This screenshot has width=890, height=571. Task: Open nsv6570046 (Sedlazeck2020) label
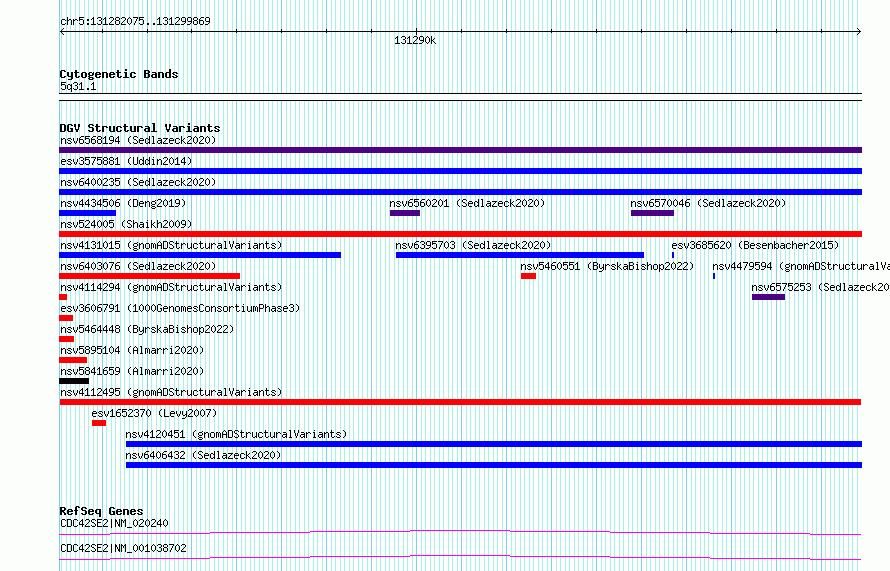pos(708,203)
